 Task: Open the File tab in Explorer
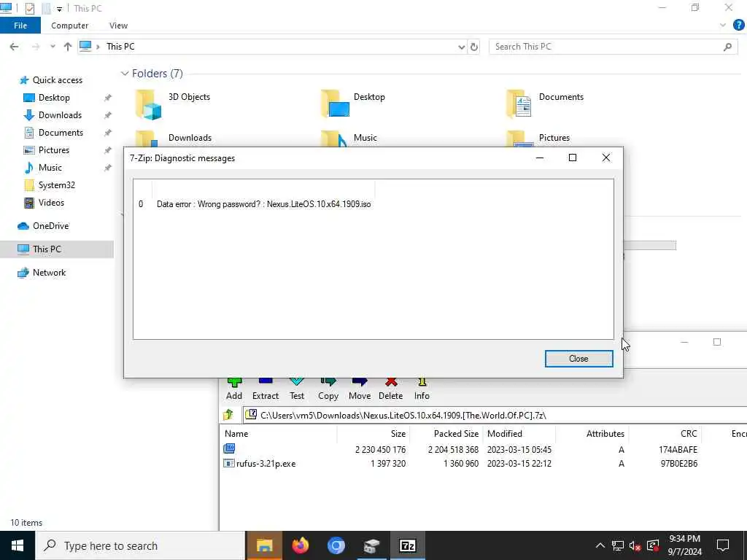click(x=20, y=26)
